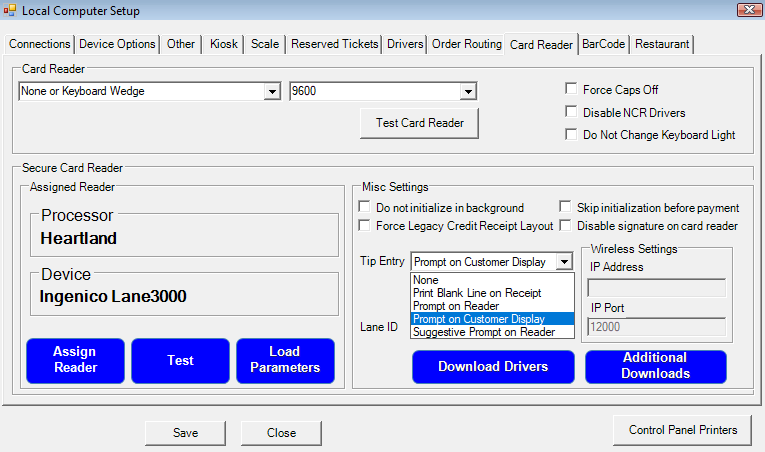Click the Local Computer Setup title bar icon
The image size is (765, 452).
[x=10, y=10]
